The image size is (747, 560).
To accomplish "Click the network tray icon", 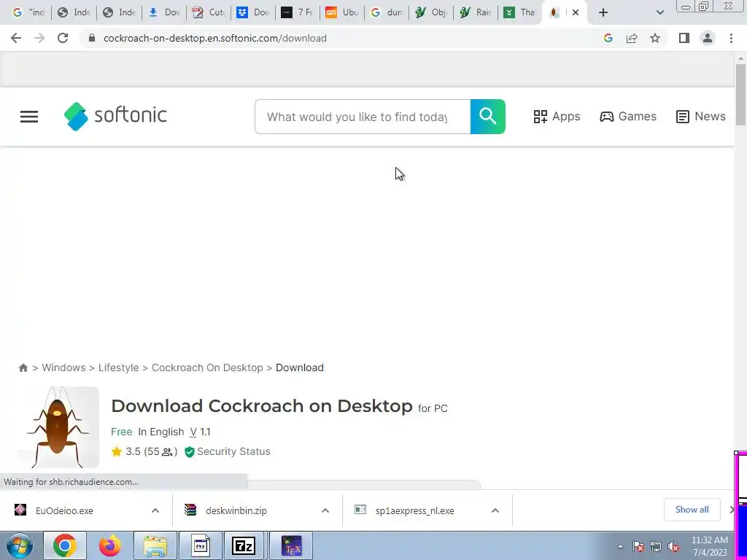I will [x=656, y=547].
